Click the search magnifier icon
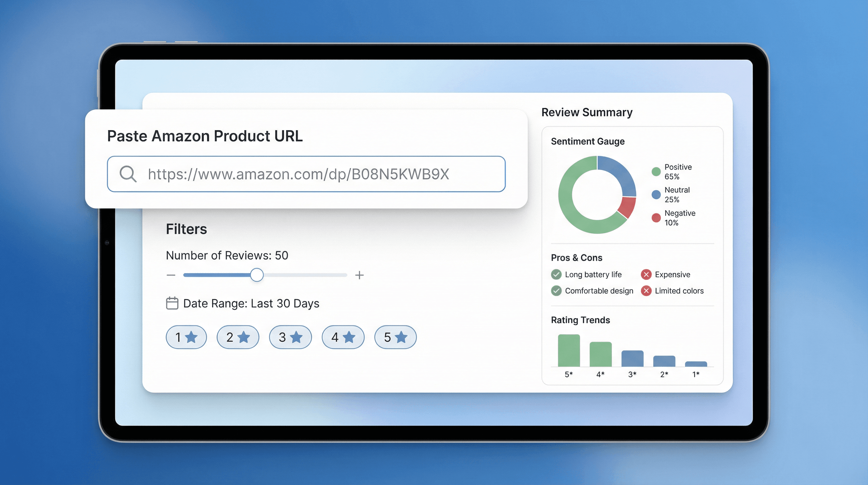This screenshot has height=485, width=868. pyautogui.click(x=128, y=174)
